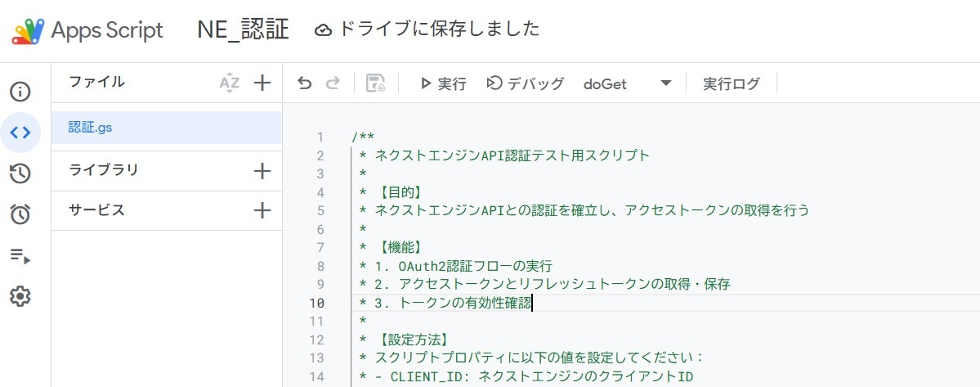Open the 実行ログ execution log
The height and width of the screenshot is (387, 980).
click(732, 83)
